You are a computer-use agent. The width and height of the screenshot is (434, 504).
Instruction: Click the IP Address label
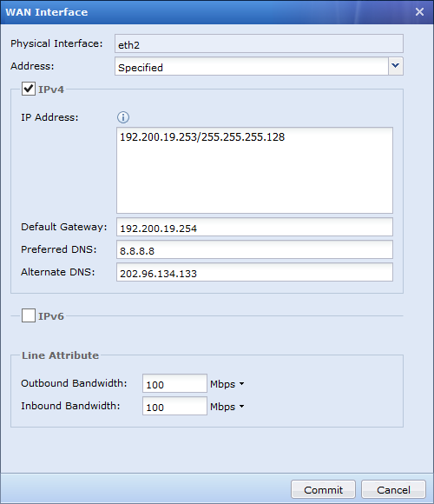[49, 117]
